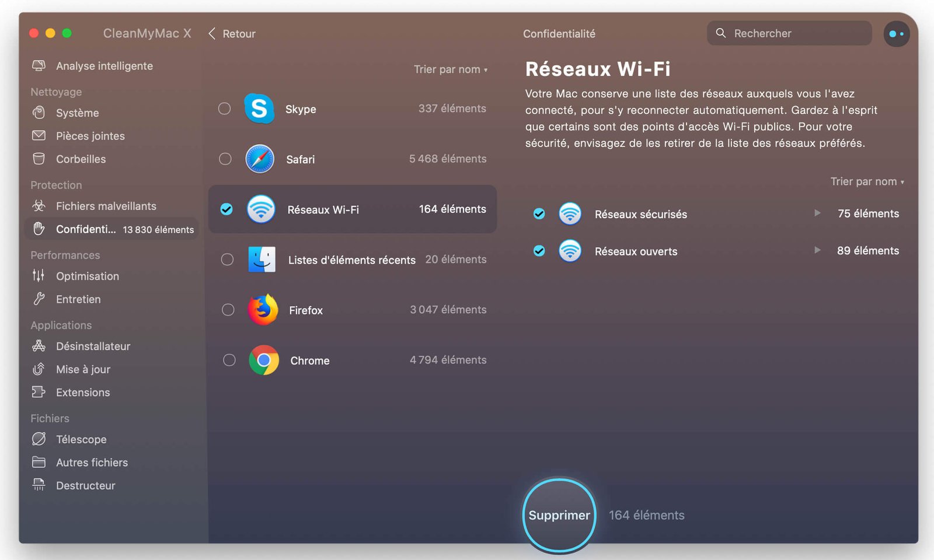The image size is (934, 560).
Task: Click the Mise à jour icon
Action: coord(39,369)
